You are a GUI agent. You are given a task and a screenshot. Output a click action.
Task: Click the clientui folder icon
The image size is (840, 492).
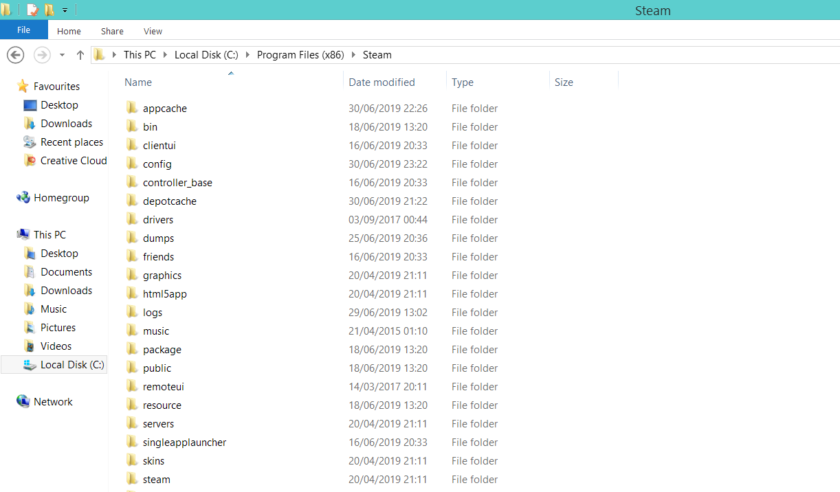[132, 145]
